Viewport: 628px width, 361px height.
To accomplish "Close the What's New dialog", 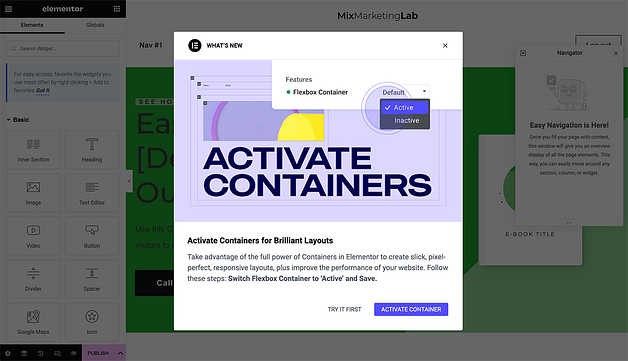I will (x=445, y=46).
